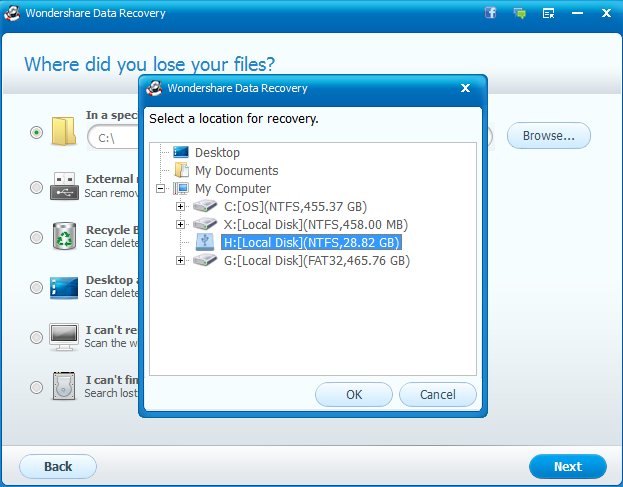The height and width of the screenshot is (487, 623).
Task: Select Desktop in the location tree
Action: [217, 152]
